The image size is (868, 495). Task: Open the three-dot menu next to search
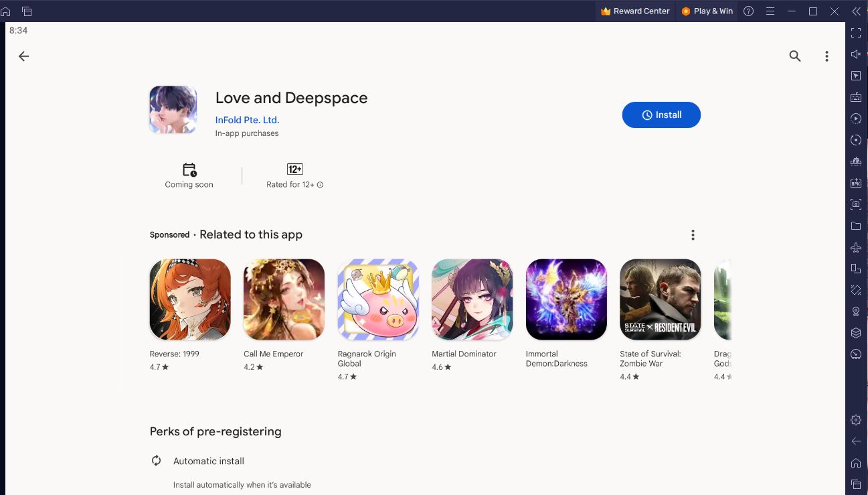coord(827,56)
